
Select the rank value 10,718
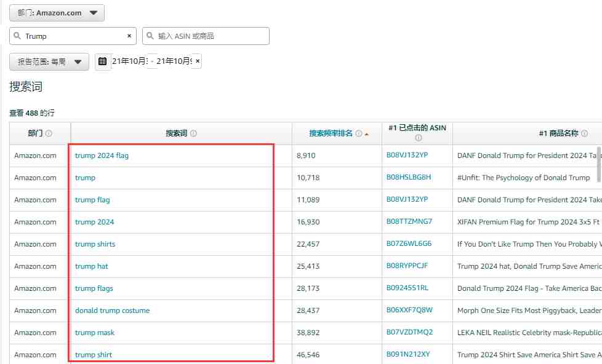point(308,178)
